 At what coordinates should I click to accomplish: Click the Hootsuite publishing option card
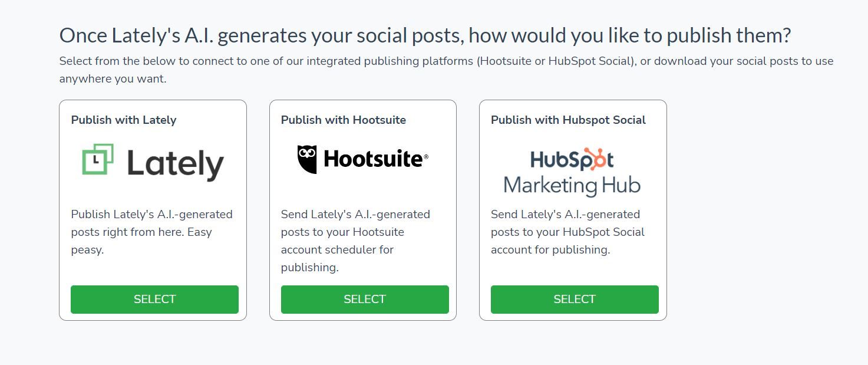point(363,209)
